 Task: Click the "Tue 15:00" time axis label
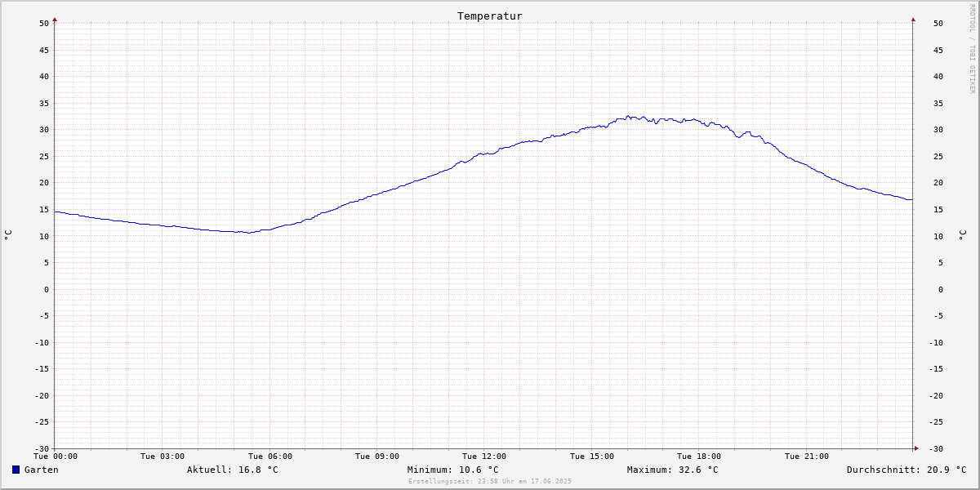tap(592, 457)
